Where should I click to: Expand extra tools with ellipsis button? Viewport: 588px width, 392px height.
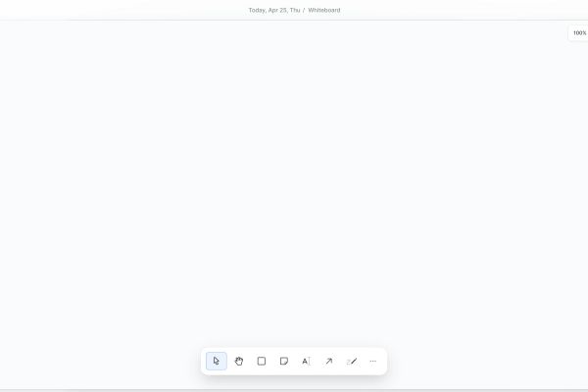(372, 361)
